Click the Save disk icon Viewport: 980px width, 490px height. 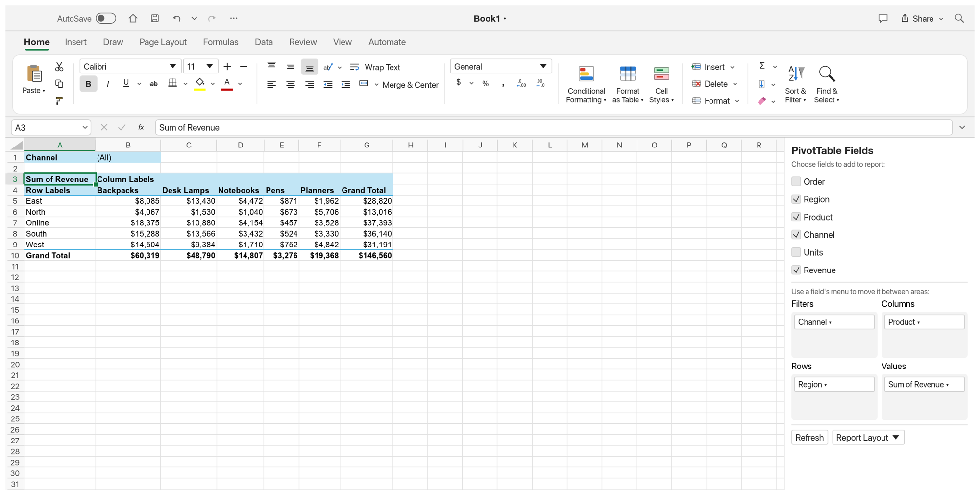[155, 18]
